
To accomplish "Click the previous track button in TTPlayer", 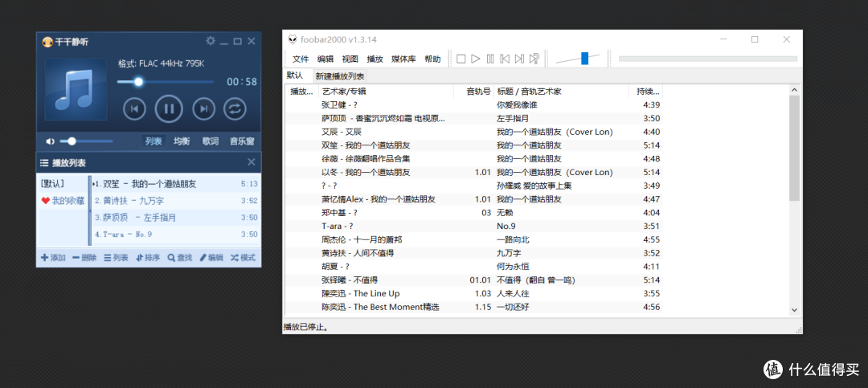I will pos(134,108).
